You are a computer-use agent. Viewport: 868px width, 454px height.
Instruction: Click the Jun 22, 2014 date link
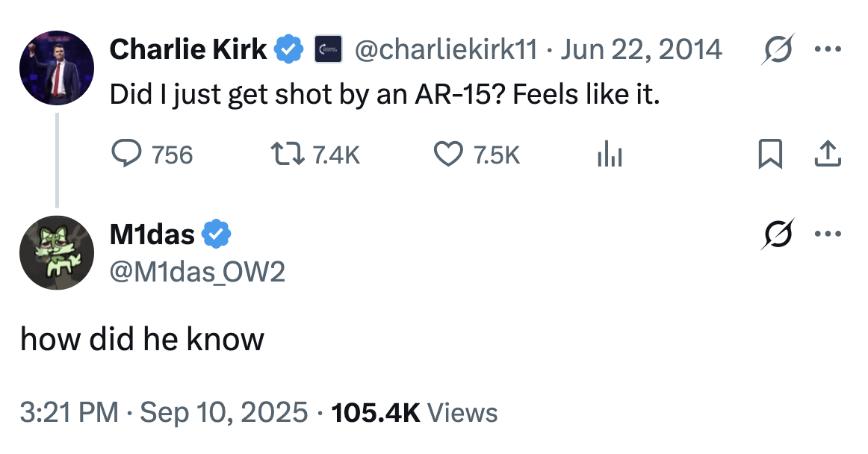click(640, 50)
